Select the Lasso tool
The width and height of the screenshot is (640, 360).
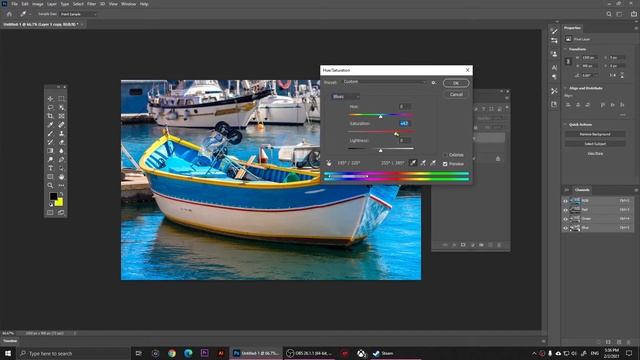click(50, 107)
